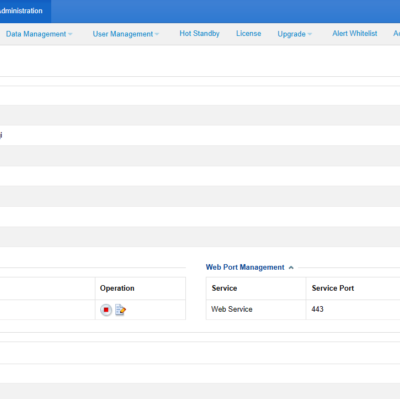This screenshot has height=399, width=400.
Task: Click the Operation column header
Action: pyautogui.click(x=140, y=288)
